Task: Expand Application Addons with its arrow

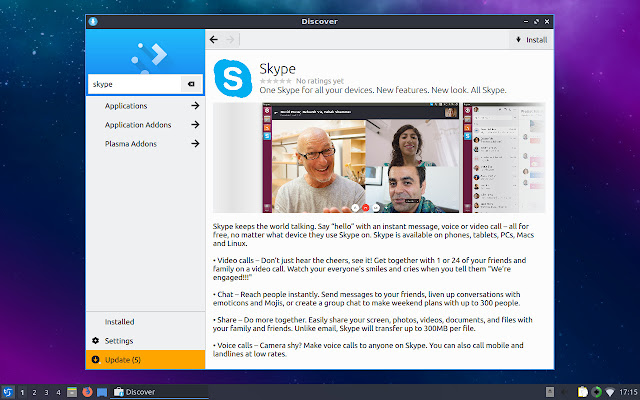Action: (196, 124)
